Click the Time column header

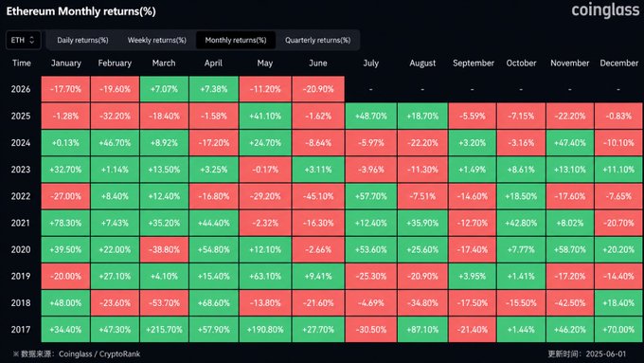tap(22, 63)
